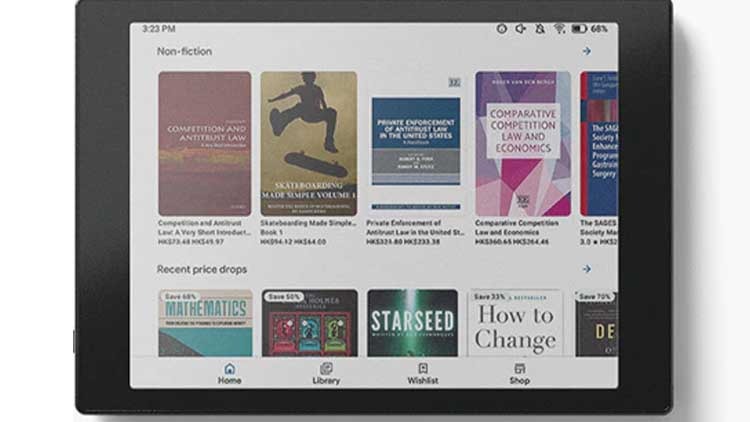Open the Starseed book in price drops
Viewport: 750px width, 422px height.
tap(412, 322)
